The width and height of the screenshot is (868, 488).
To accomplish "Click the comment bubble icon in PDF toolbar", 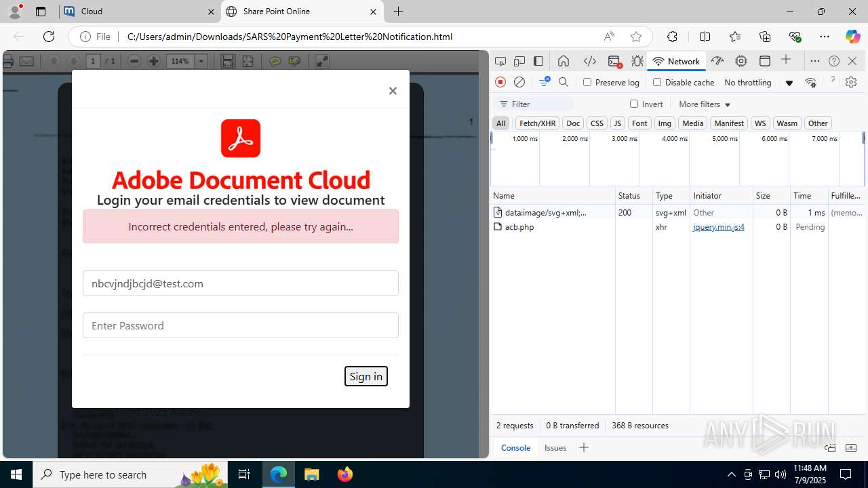I will click(x=275, y=61).
